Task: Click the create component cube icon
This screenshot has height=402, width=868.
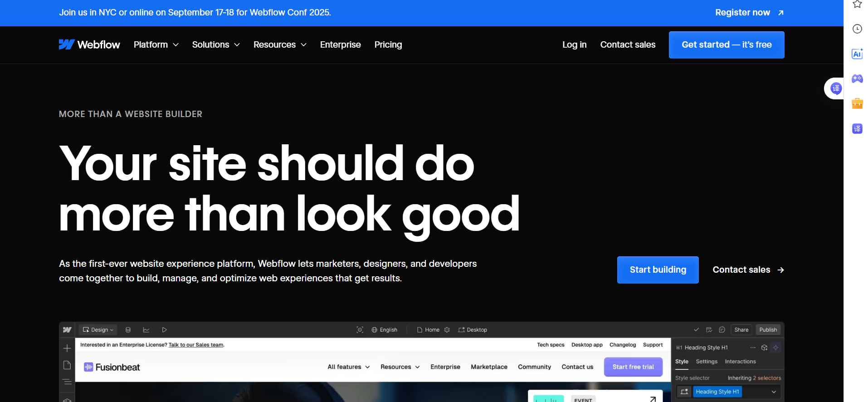Action: 765,348
